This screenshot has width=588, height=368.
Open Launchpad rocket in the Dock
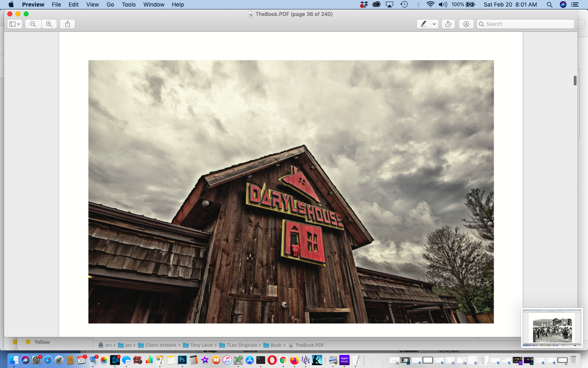tap(59, 360)
